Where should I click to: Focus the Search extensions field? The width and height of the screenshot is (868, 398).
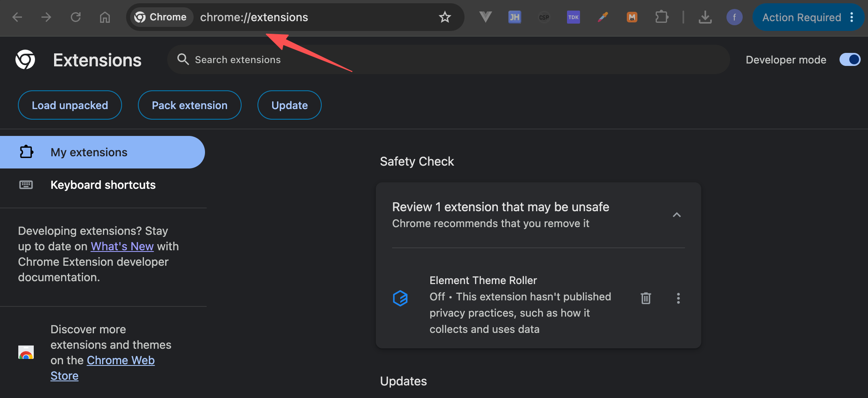pyautogui.click(x=448, y=59)
